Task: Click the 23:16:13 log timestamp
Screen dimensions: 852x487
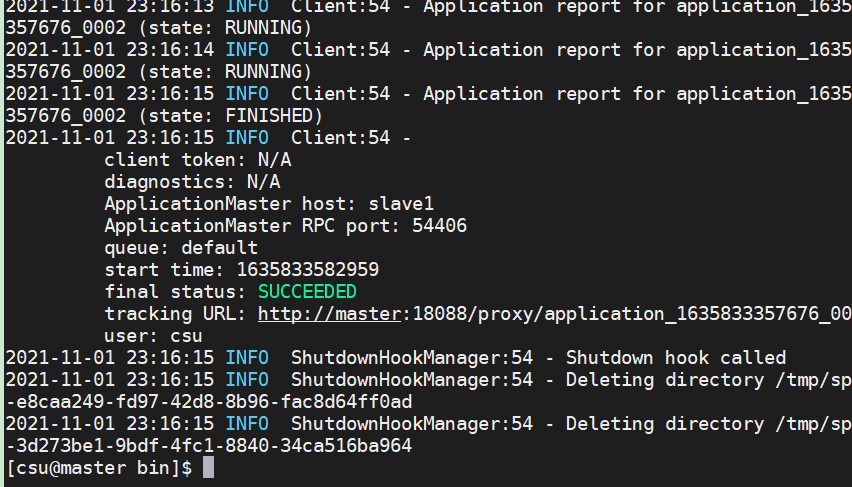Action: (x=170, y=7)
